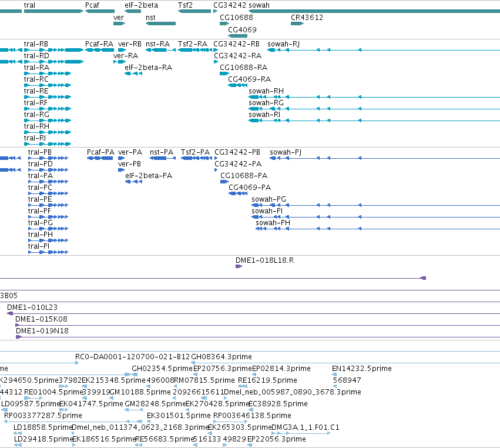Click the CR43612 gene glyph

click(x=297, y=24)
